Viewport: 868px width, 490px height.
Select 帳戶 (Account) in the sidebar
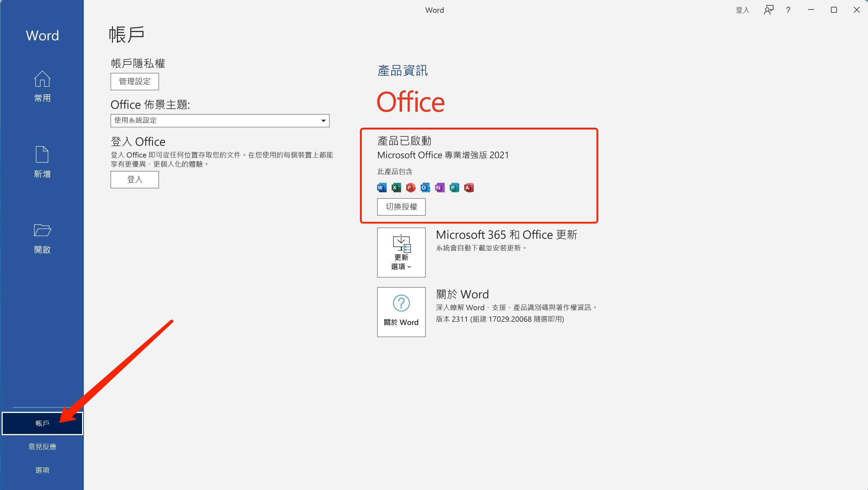(42, 423)
